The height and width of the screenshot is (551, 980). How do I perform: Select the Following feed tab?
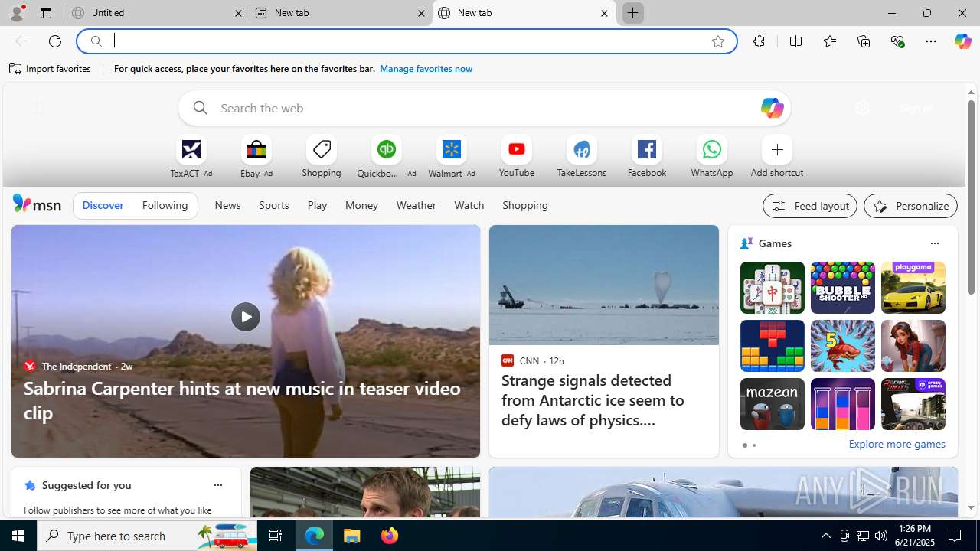pyautogui.click(x=165, y=205)
